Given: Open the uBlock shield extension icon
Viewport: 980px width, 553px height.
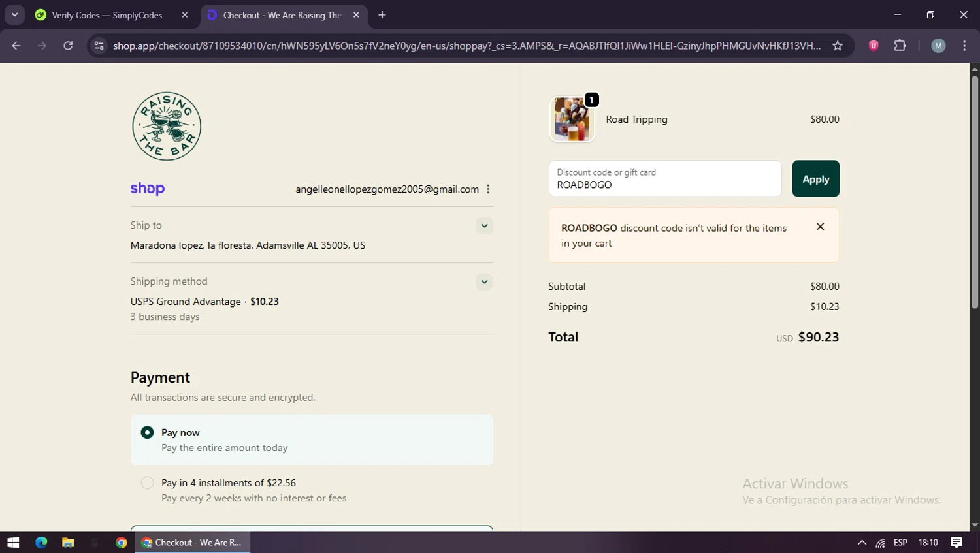Looking at the screenshot, I should pos(874,46).
